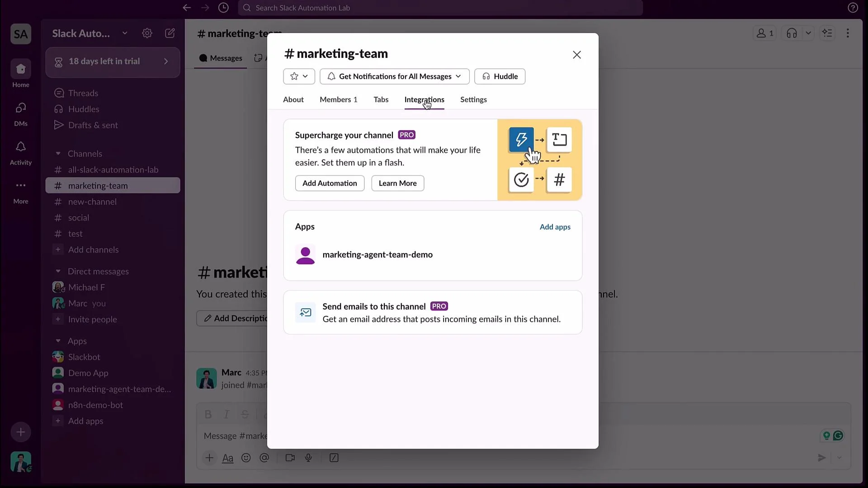
Task: Open the More menu in the left rail
Action: [21, 192]
